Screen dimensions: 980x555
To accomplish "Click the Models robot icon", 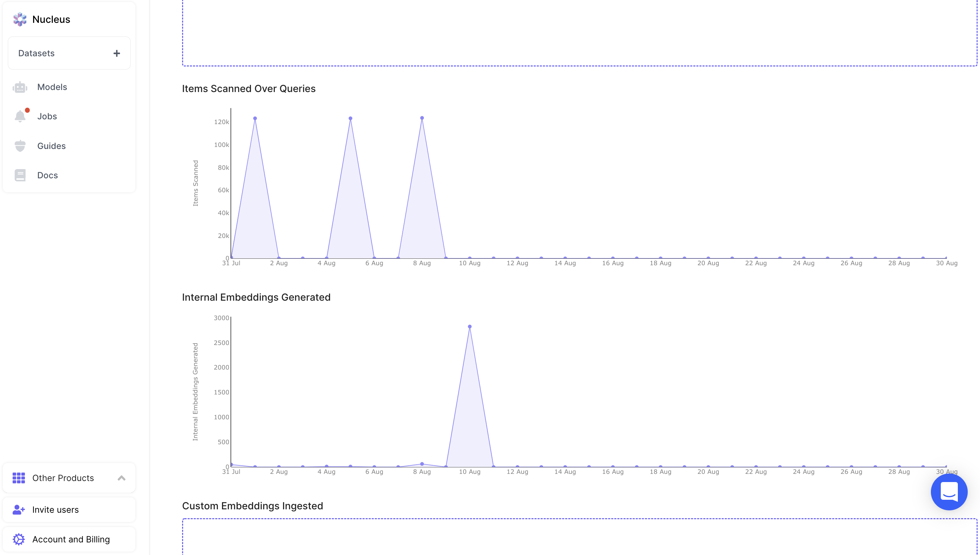I will (x=20, y=87).
